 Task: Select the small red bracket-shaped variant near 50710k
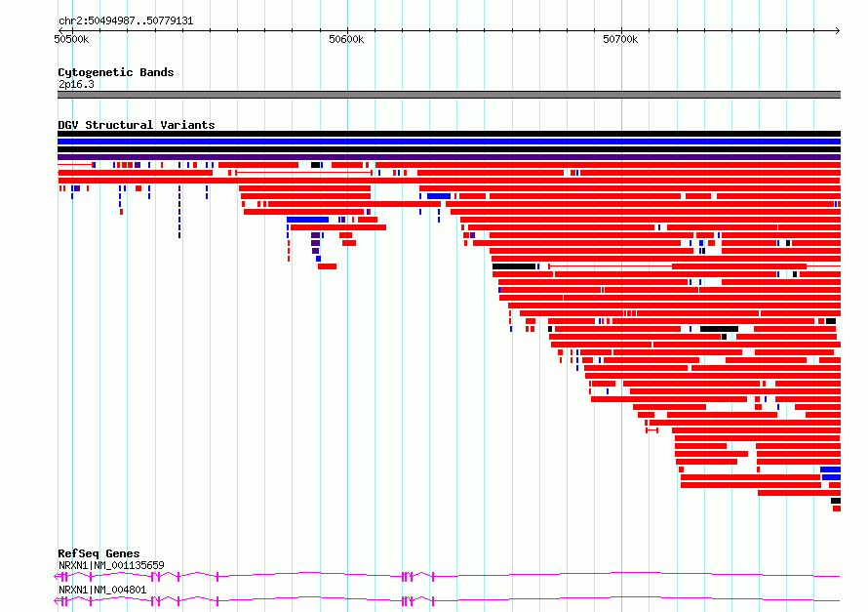[x=652, y=430]
